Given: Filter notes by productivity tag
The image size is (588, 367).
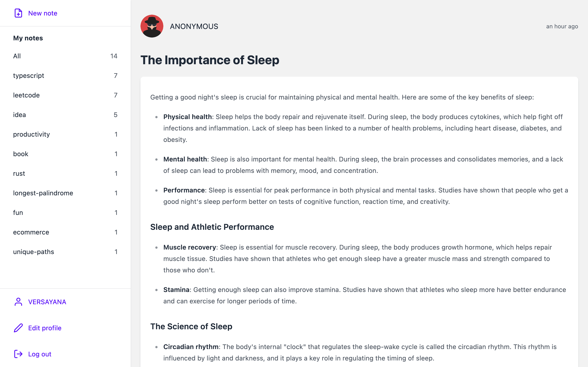Looking at the screenshot, I should [31, 134].
